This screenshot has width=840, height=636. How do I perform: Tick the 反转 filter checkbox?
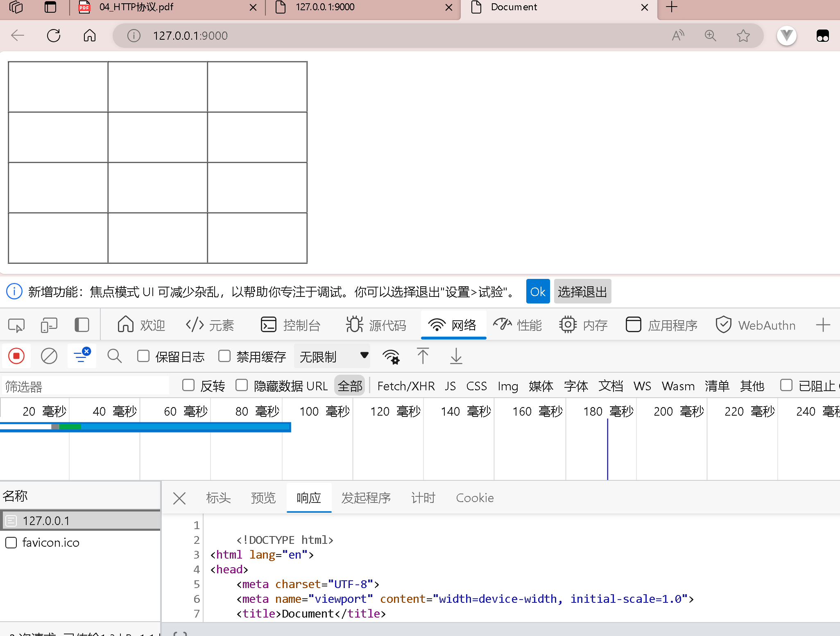click(188, 385)
